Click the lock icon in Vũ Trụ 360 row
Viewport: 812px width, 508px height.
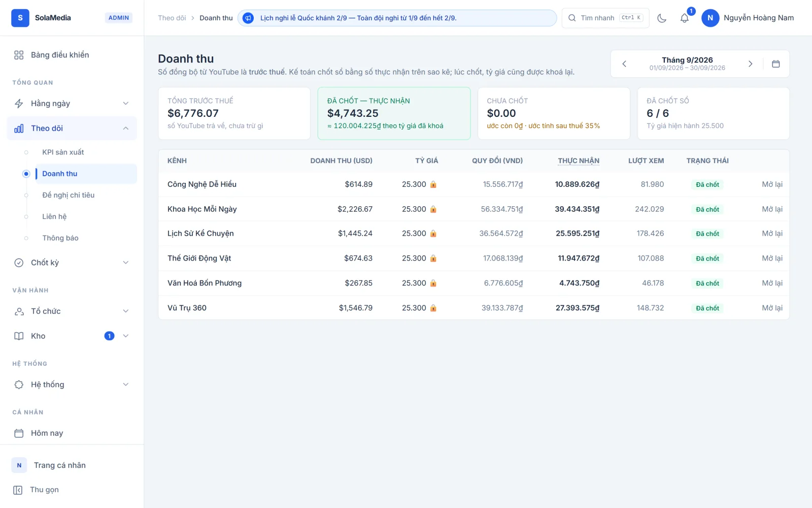click(433, 308)
